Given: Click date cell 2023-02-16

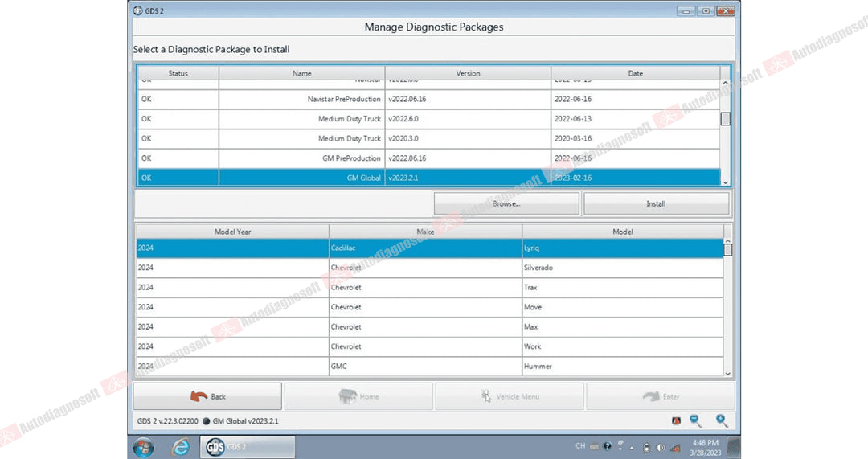Looking at the screenshot, I should 636,178.
